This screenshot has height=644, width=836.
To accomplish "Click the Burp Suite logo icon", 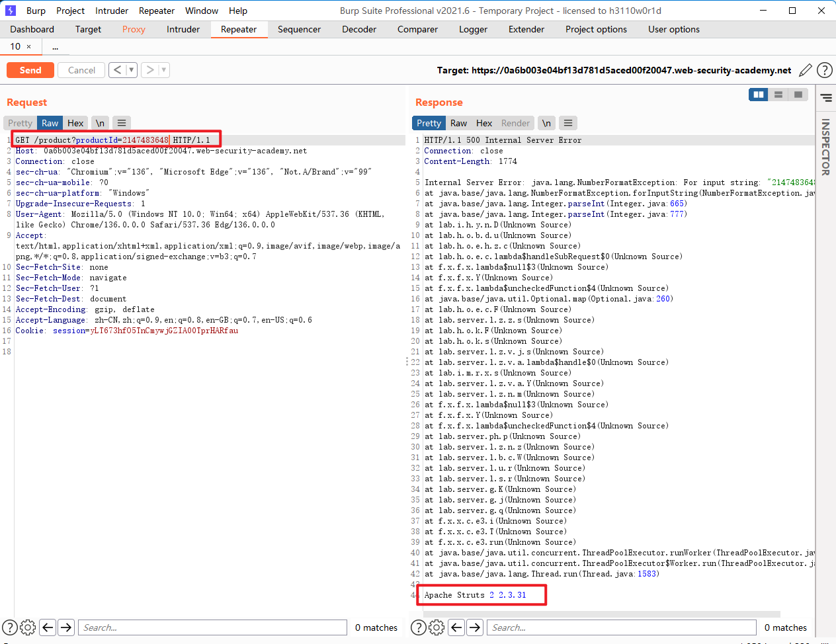I will pos(11,11).
